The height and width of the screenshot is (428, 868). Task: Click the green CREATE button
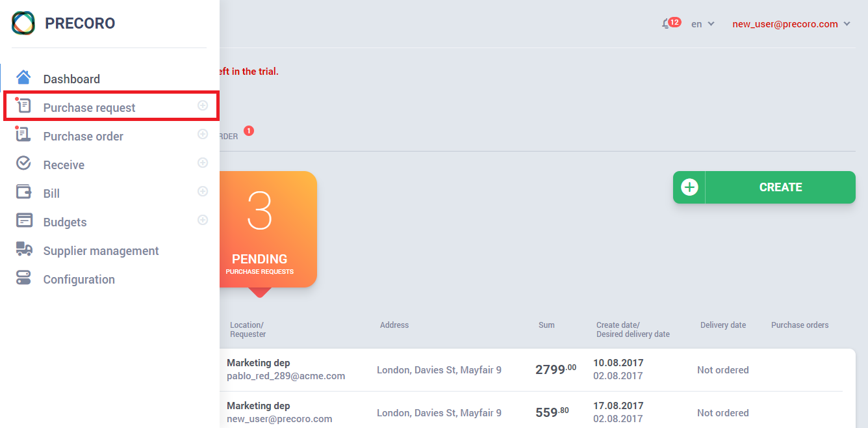coord(764,187)
